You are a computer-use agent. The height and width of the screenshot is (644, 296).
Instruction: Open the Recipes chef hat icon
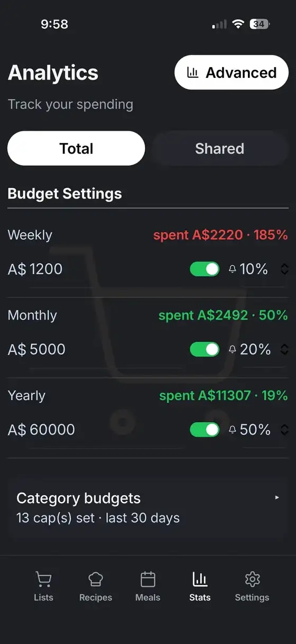96,579
